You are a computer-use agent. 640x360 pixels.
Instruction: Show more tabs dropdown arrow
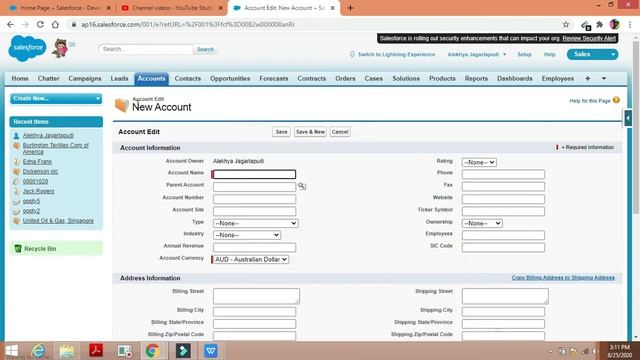(604, 78)
